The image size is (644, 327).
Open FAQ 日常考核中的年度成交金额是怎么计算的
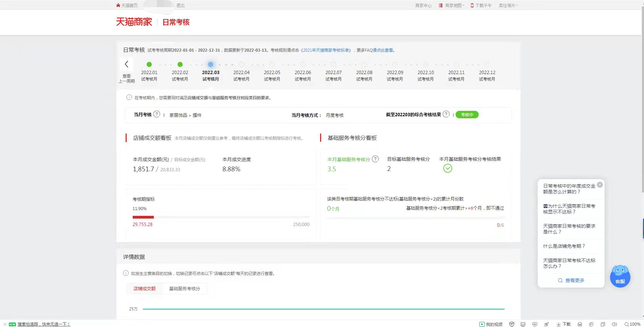(x=569, y=189)
